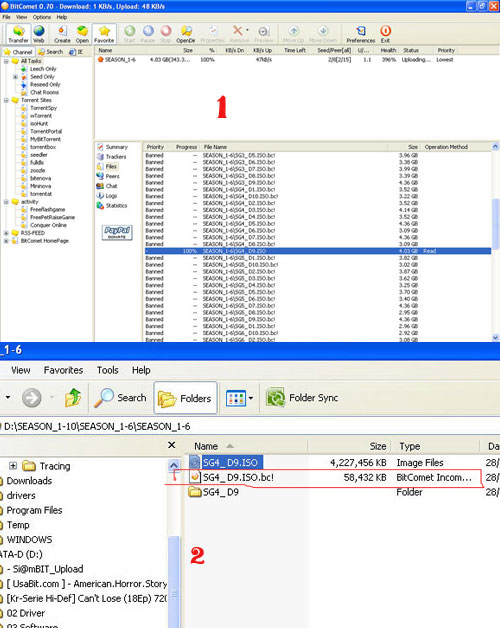
Task: Open the File menu in BitComet
Action: [x=6, y=17]
